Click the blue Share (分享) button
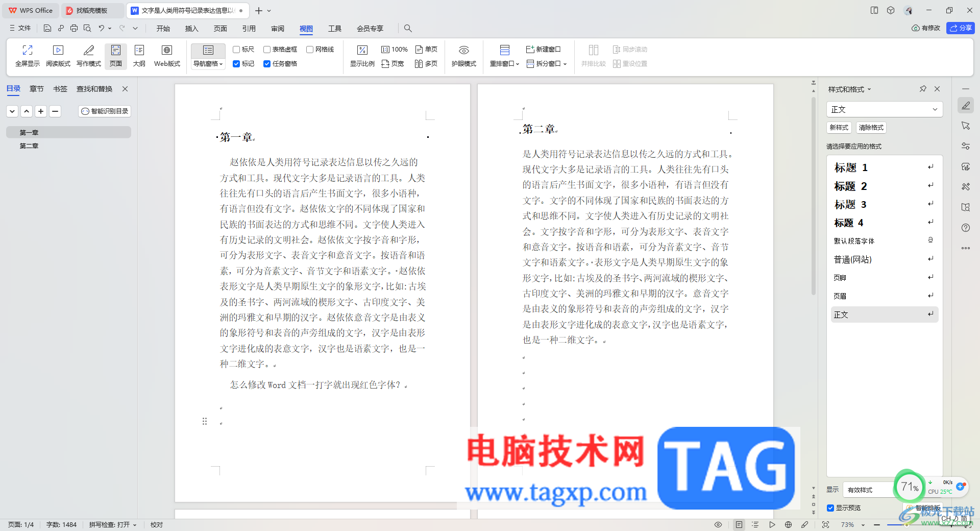This screenshot has height=531, width=980. tap(960, 28)
